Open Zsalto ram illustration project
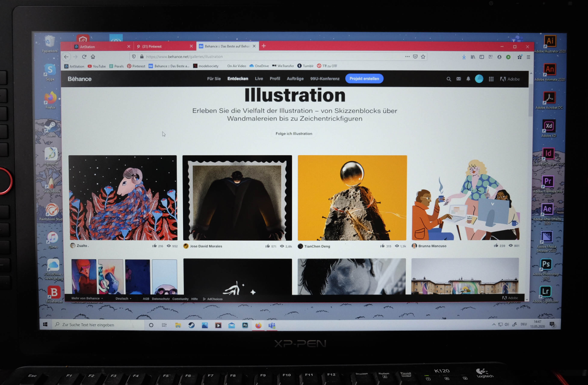This screenshot has height=385, width=588. [123, 198]
